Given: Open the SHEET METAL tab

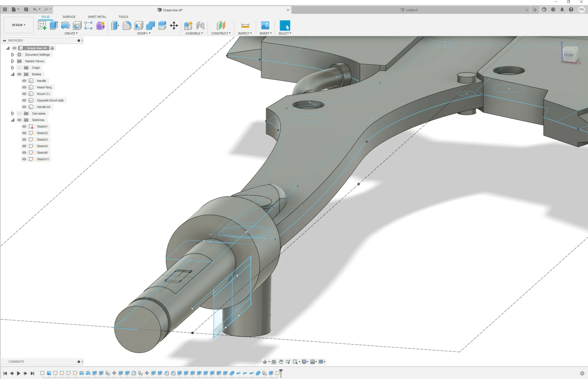Looking at the screenshot, I should tap(97, 17).
